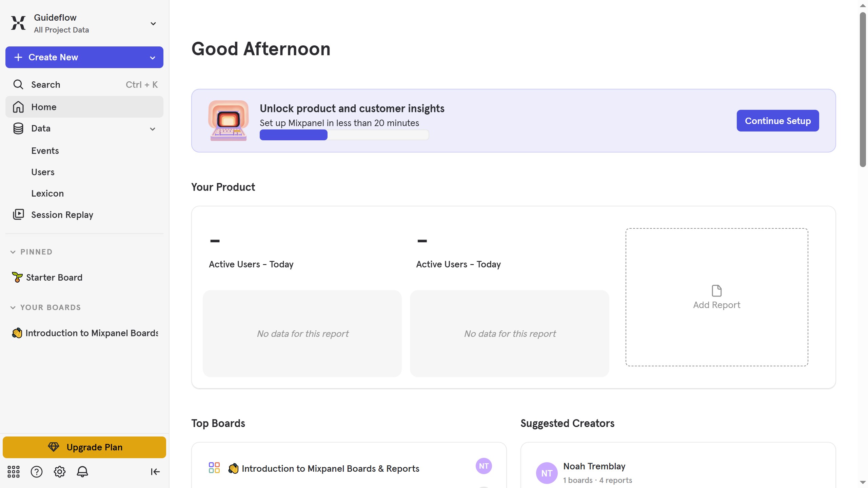This screenshot has height=488, width=868.
Task: Click the setup progress bar
Action: (x=344, y=135)
